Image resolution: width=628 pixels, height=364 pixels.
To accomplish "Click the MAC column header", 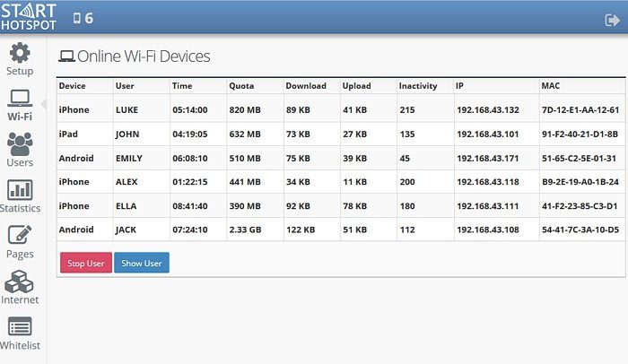I will (551, 86).
